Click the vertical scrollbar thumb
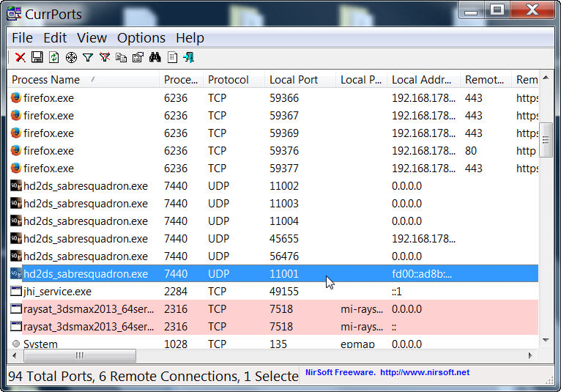 pyautogui.click(x=546, y=140)
